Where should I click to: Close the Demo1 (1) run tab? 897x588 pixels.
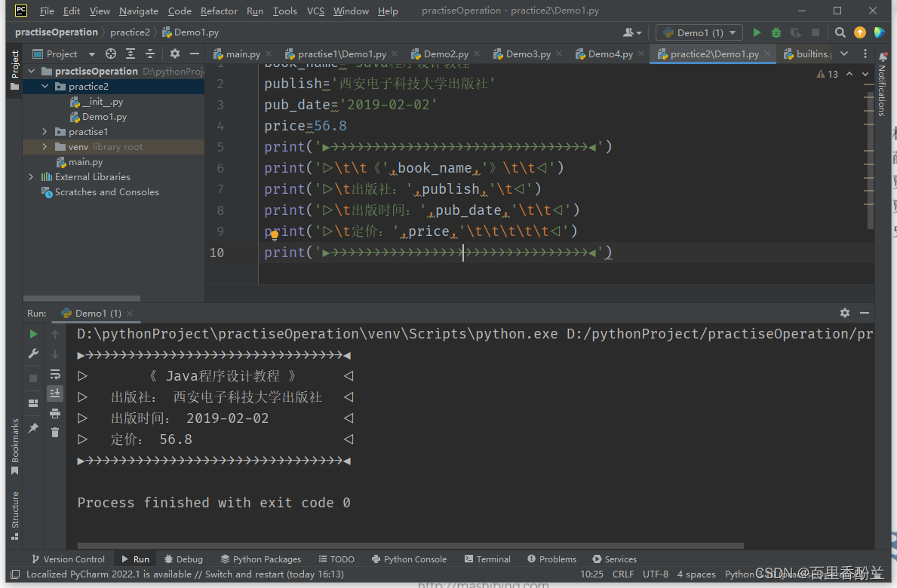click(130, 313)
